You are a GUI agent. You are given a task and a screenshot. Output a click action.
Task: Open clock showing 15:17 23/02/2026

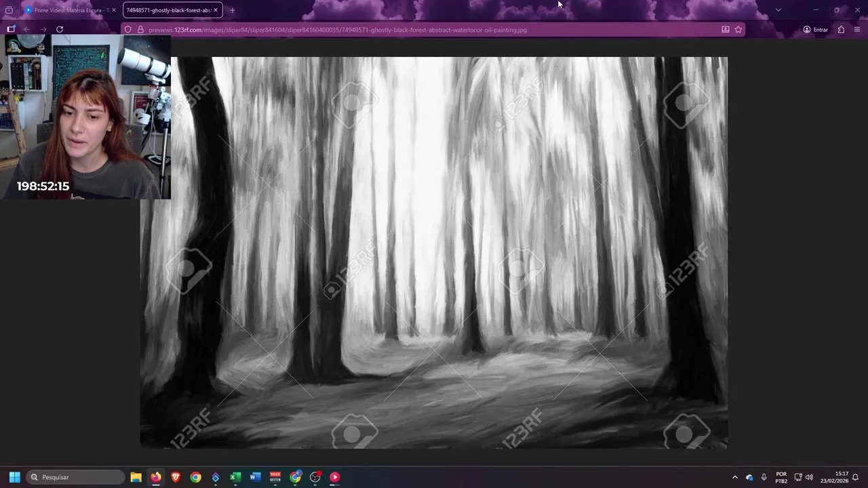point(834,477)
